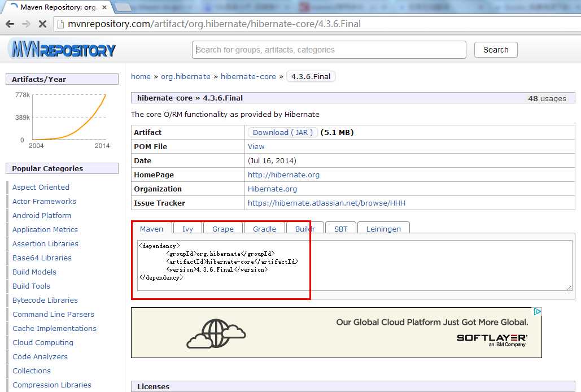This screenshot has width=581, height=392.
Task: Open Build Models category
Action: [34, 272]
